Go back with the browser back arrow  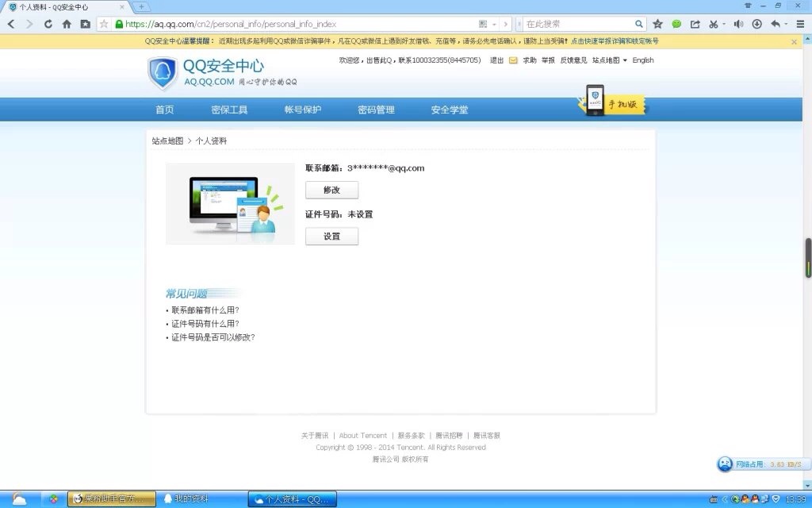pyautogui.click(x=11, y=24)
